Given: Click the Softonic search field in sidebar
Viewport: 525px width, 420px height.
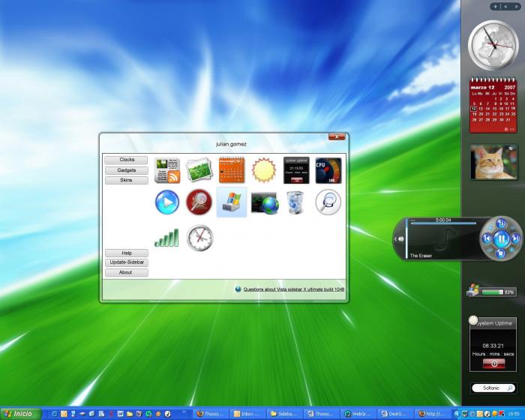Looking at the screenshot, I should 493,388.
